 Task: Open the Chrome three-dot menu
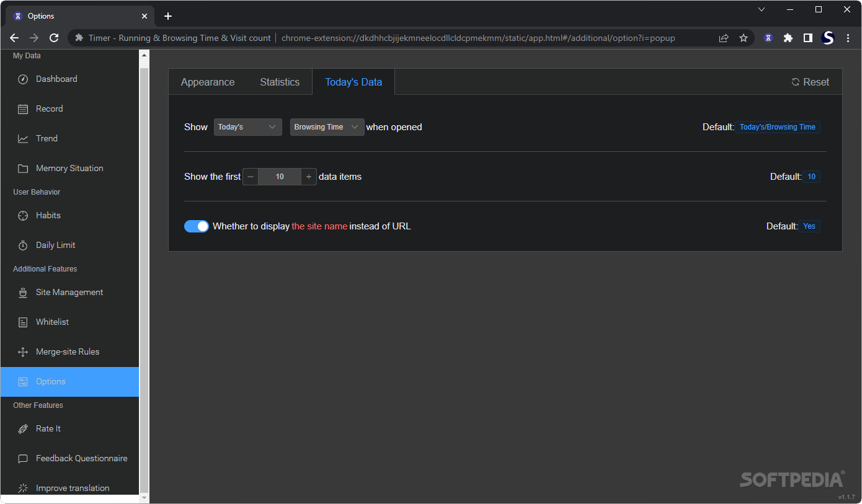[x=848, y=38]
